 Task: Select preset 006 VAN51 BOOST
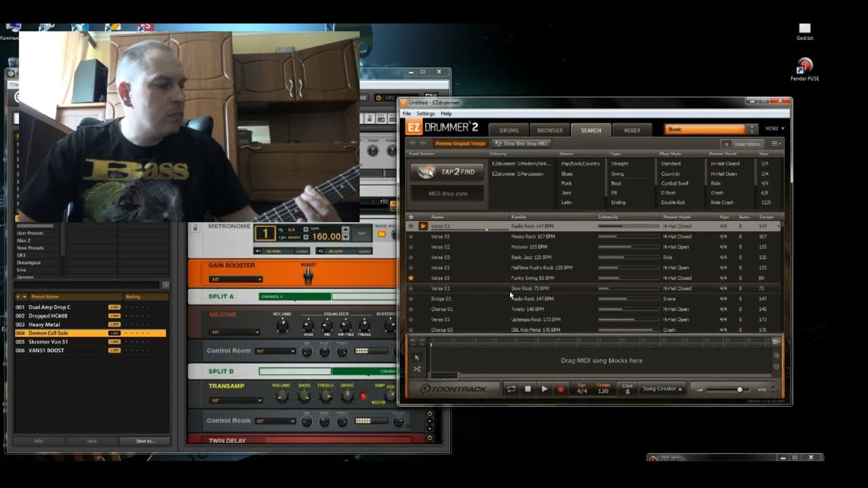click(90, 350)
